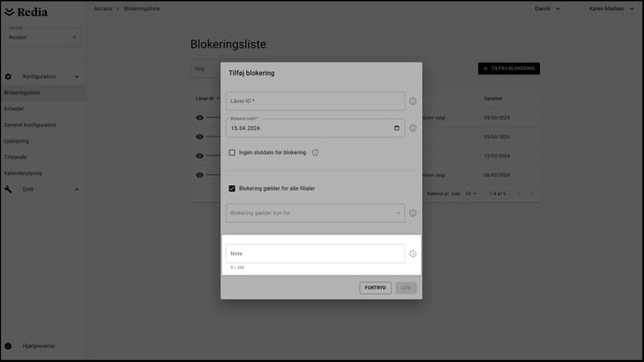The image size is (644, 362).
Task: Check Ingen slutdato for blokering
Action: tap(232, 152)
